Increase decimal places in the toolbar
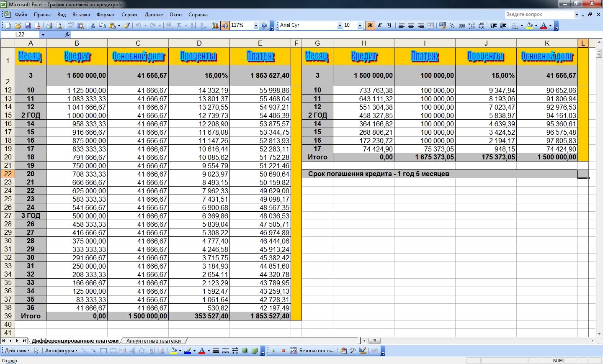Viewport: 603px width, 364px height. [x=472, y=26]
